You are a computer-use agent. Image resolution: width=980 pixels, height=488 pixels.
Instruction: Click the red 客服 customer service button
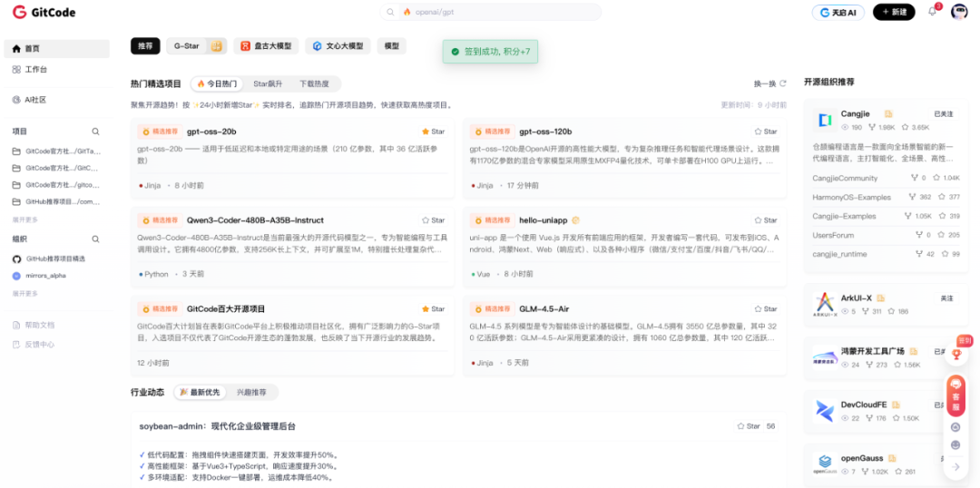pyautogui.click(x=955, y=395)
